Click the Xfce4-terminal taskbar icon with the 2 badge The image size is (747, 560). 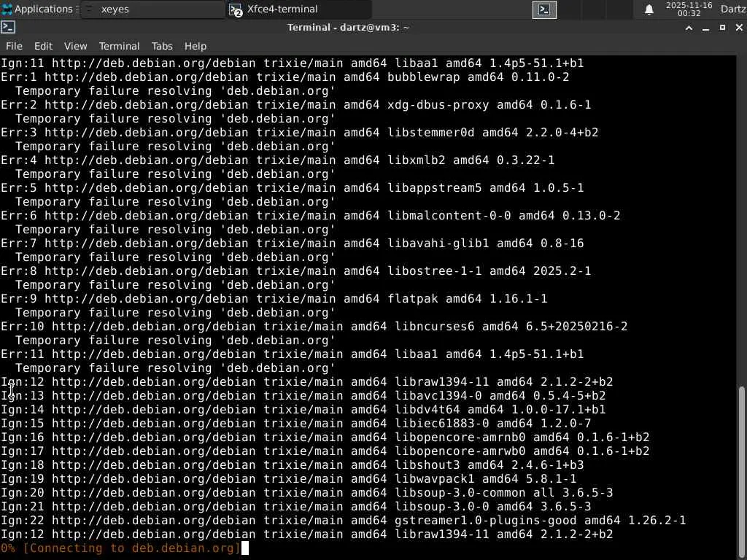click(x=236, y=9)
